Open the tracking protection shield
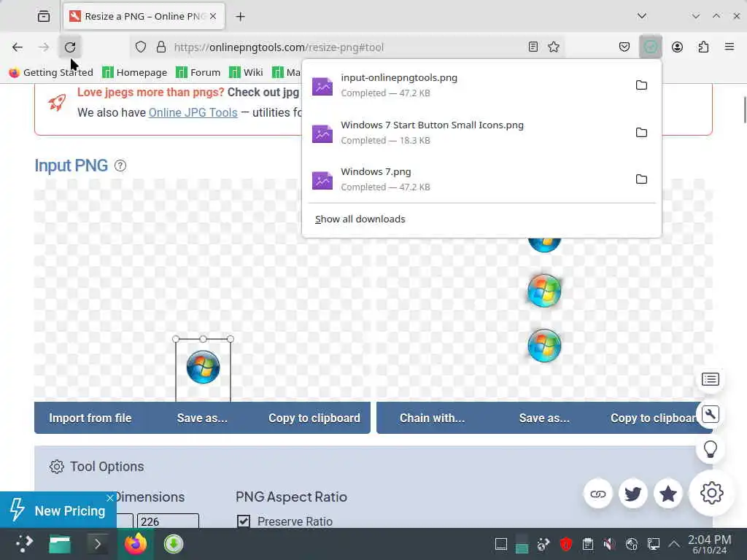747x560 pixels. click(x=141, y=47)
